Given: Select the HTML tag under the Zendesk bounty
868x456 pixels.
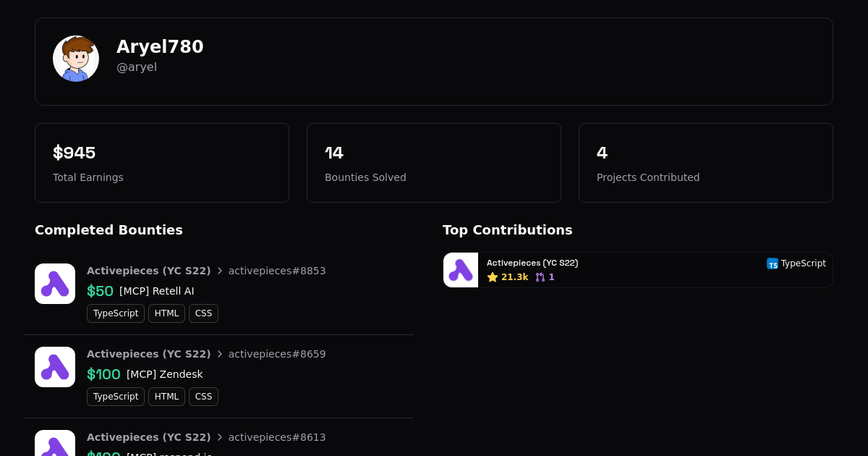Looking at the screenshot, I should 166,397.
